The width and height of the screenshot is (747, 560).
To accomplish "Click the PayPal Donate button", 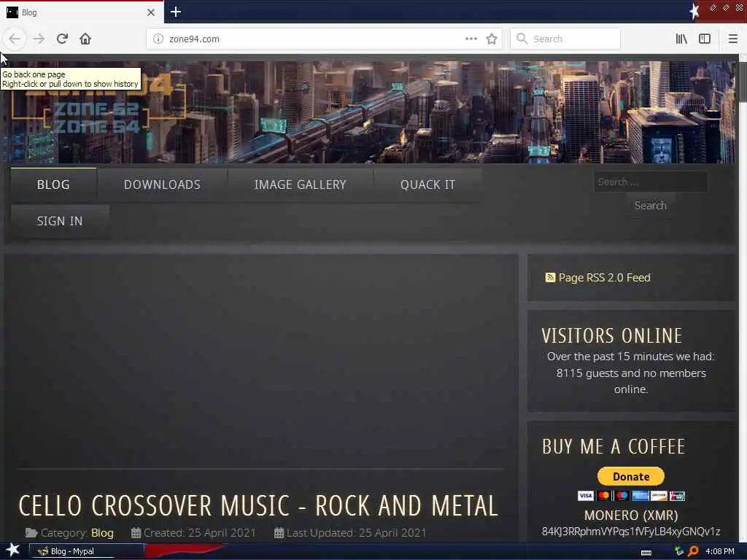I will pyautogui.click(x=631, y=476).
